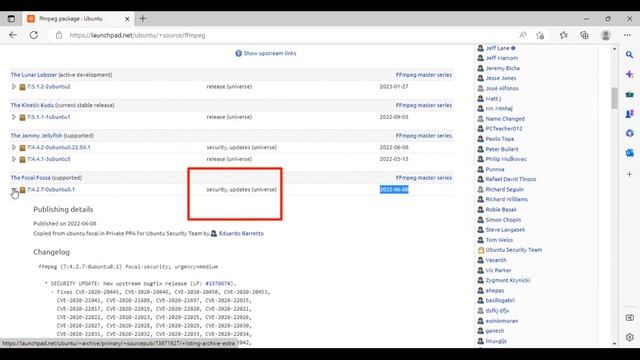Add this page to favorites with the star-plus icon
640x360 pixels.
tap(540, 35)
